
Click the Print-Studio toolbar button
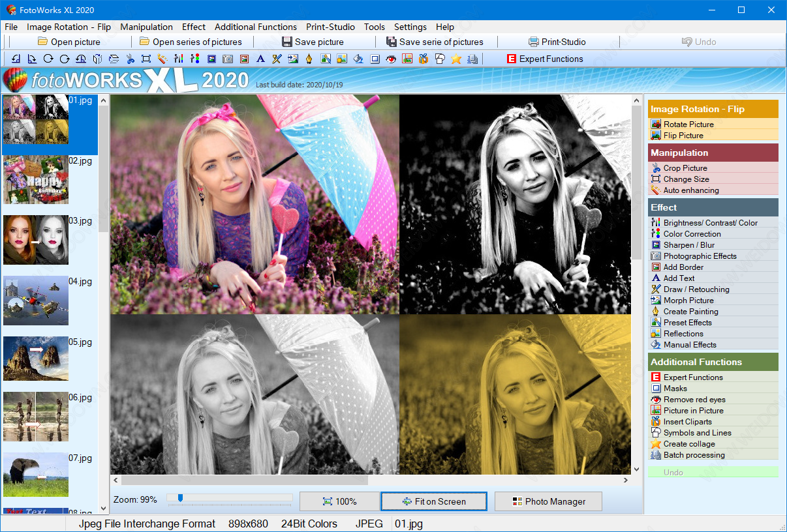pyautogui.click(x=557, y=42)
